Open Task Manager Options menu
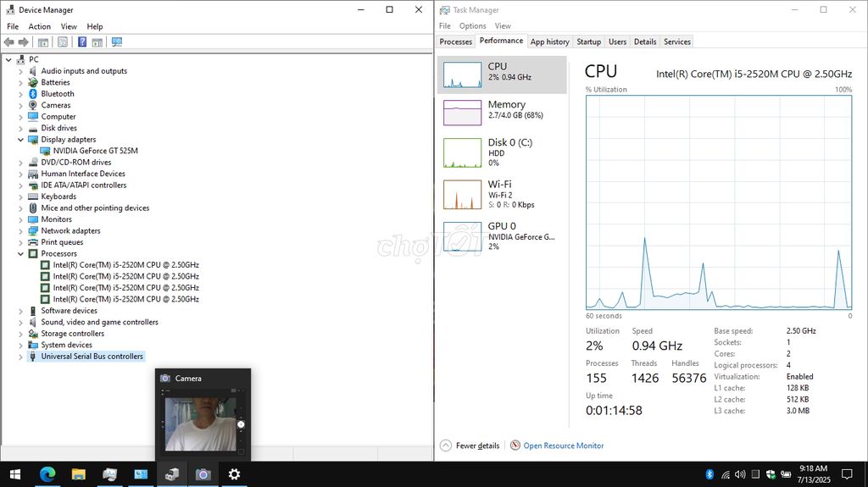 pos(472,26)
